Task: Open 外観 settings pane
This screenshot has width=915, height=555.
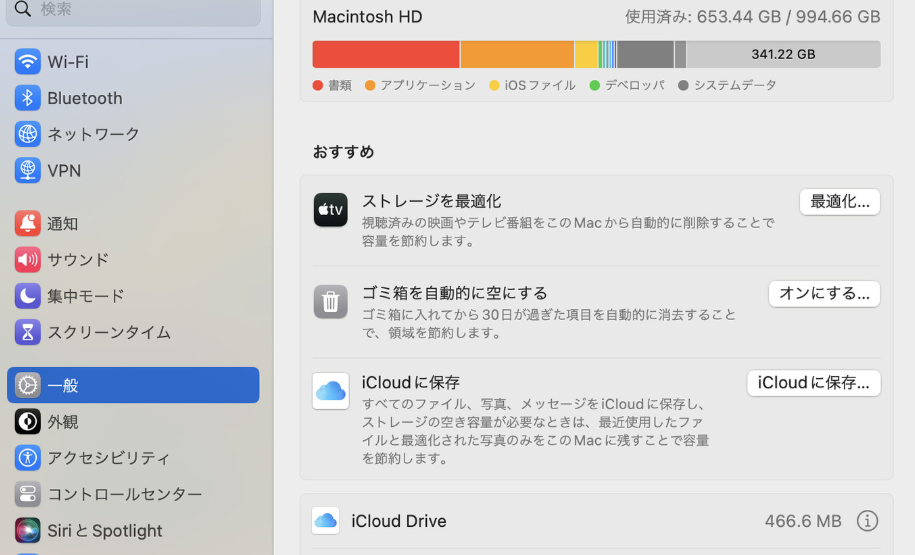Action: (x=133, y=421)
